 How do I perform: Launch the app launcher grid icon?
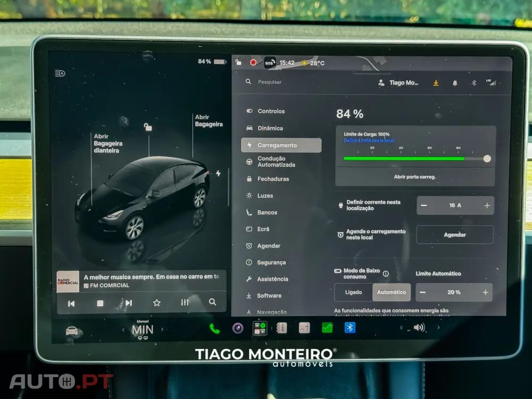pyautogui.click(x=260, y=328)
